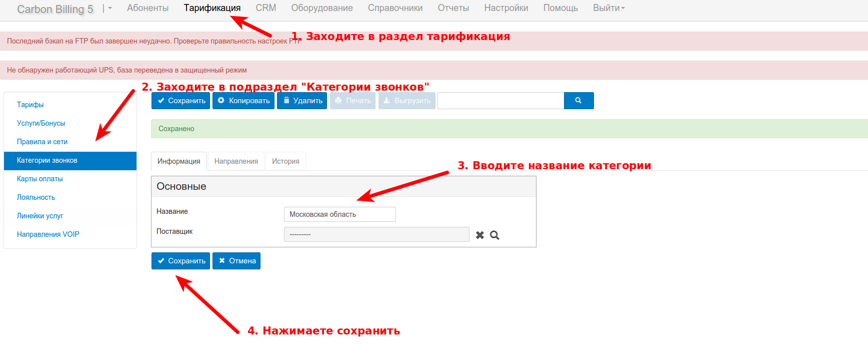Open the История tab

tap(285, 161)
